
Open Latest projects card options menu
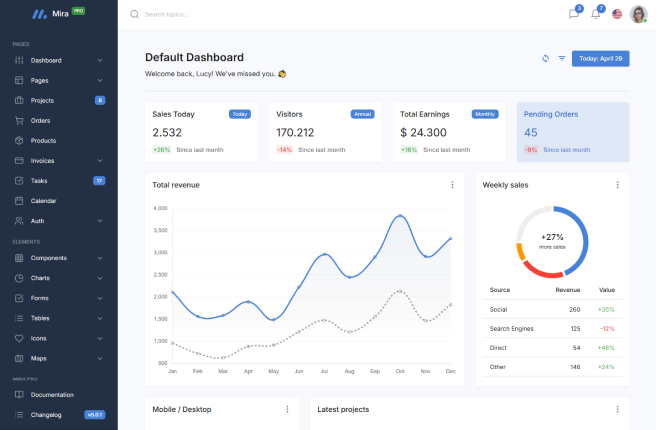(618, 409)
